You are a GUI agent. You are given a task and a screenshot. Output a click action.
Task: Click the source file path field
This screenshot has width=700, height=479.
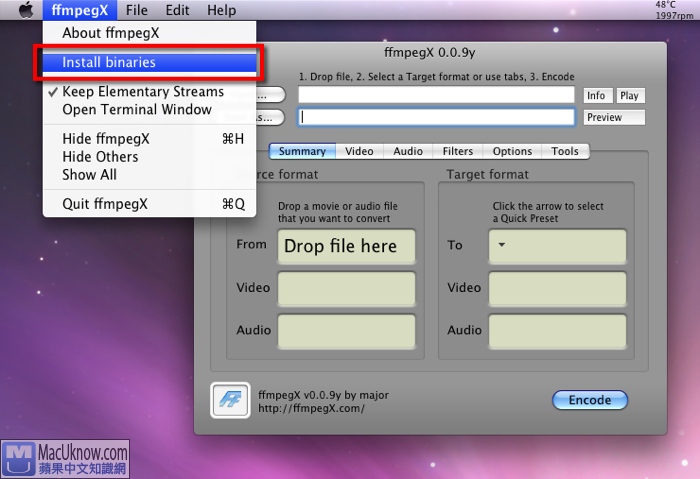436,95
